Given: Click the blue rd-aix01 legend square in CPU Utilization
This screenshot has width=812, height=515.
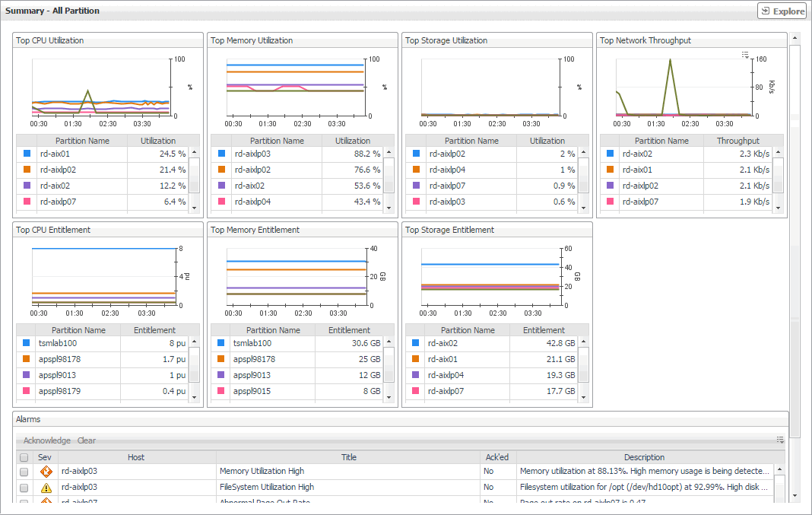Looking at the screenshot, I should 27,154.
